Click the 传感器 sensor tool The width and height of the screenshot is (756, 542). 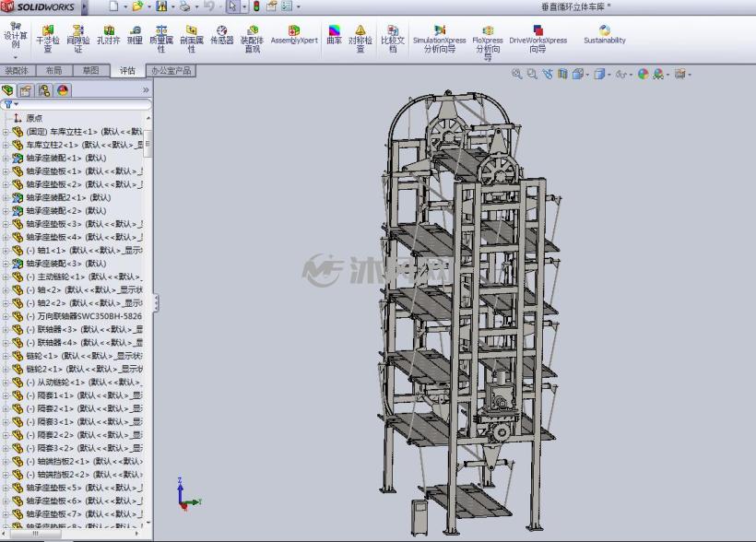(x=222, y=35)
